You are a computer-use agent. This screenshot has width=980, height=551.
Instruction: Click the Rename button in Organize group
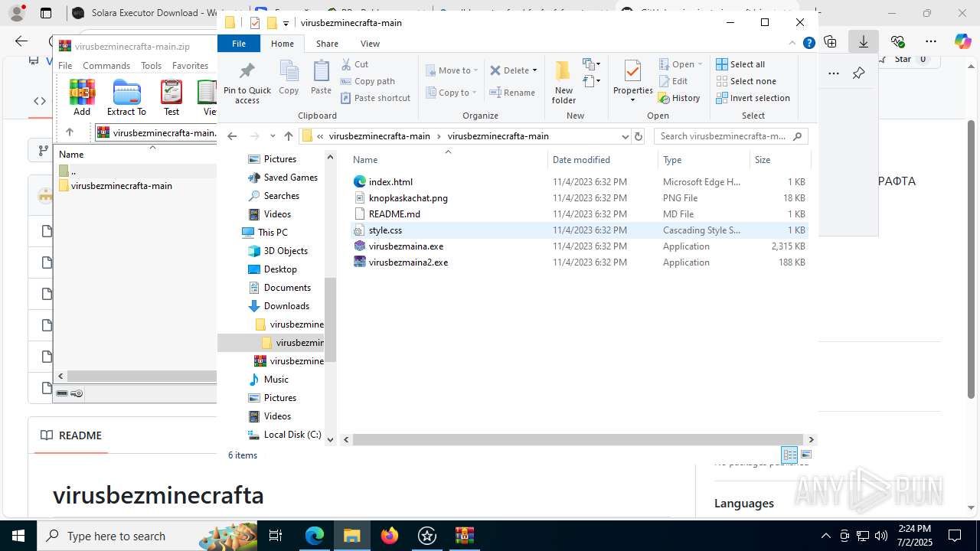coord(512,93)
